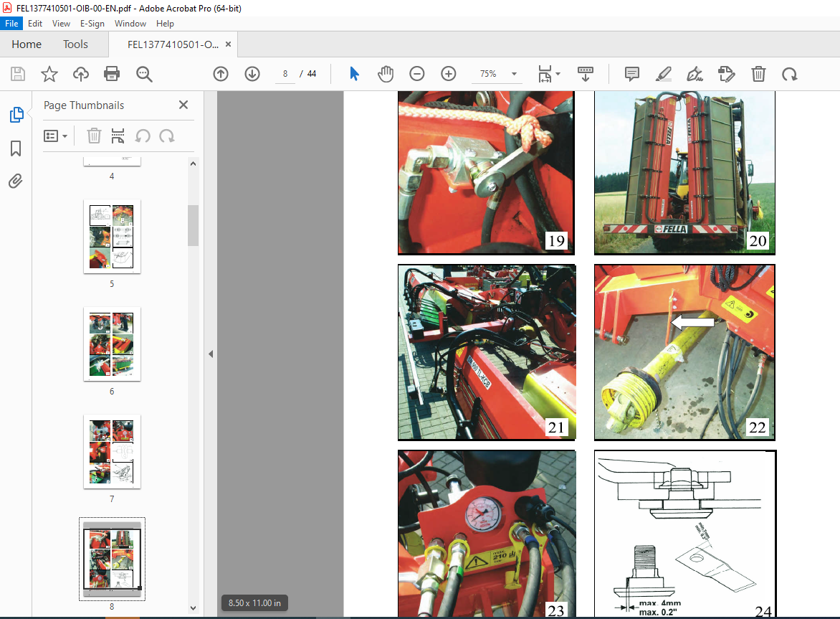
Task: Click the page number input field
Action: (285, 74)
